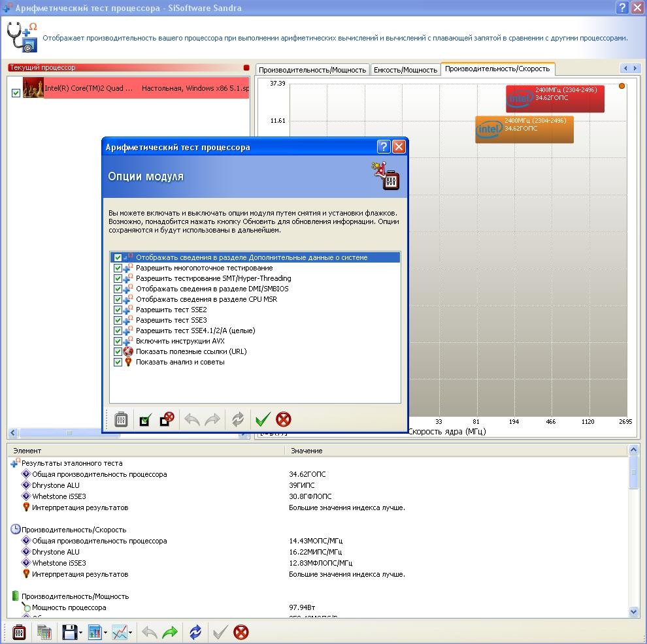Open the bar chart icon's dropdown arrow

(x=106, y=632)
